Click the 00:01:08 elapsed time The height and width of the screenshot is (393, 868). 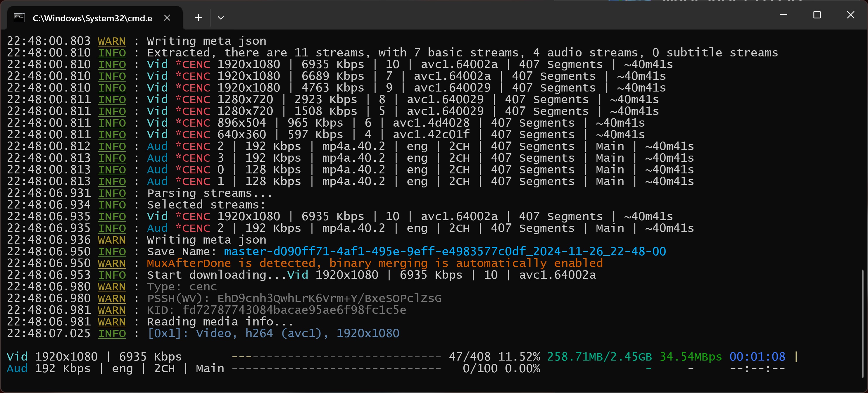(x=757, y=357)
